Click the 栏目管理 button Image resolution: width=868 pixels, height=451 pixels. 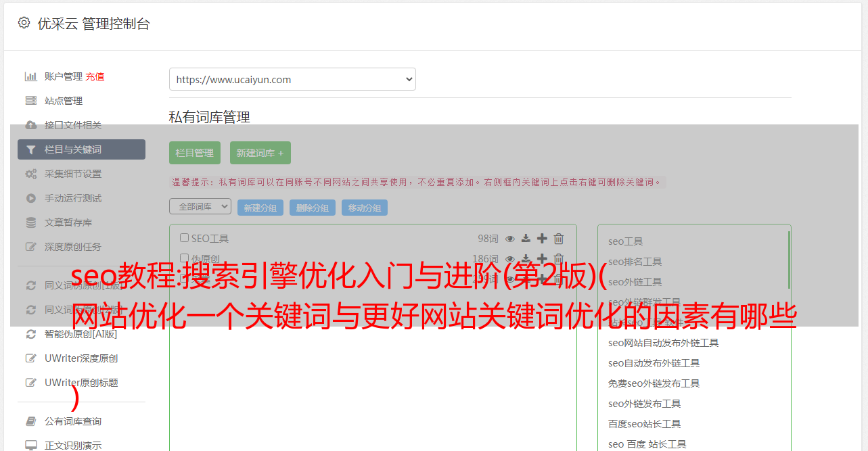tap(195, 153)
